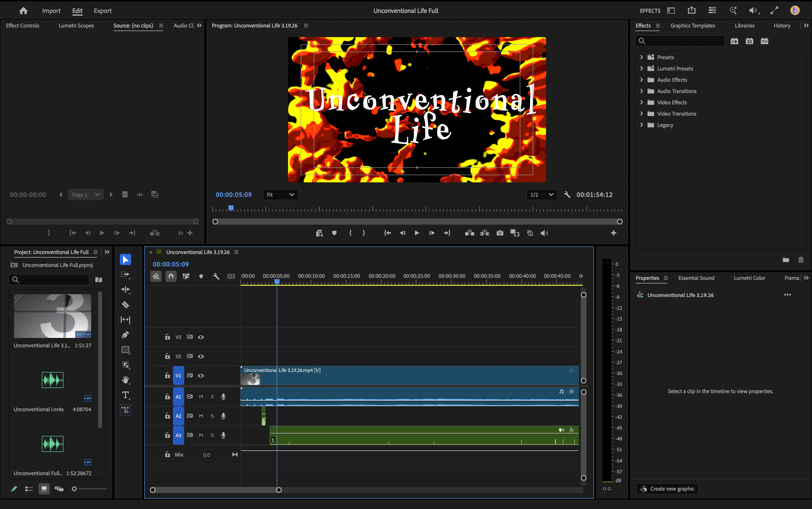Image resolution: width=812 pixels, height=509 pixels.
Task: Switch to the Export tab
Action: point(103,11)
